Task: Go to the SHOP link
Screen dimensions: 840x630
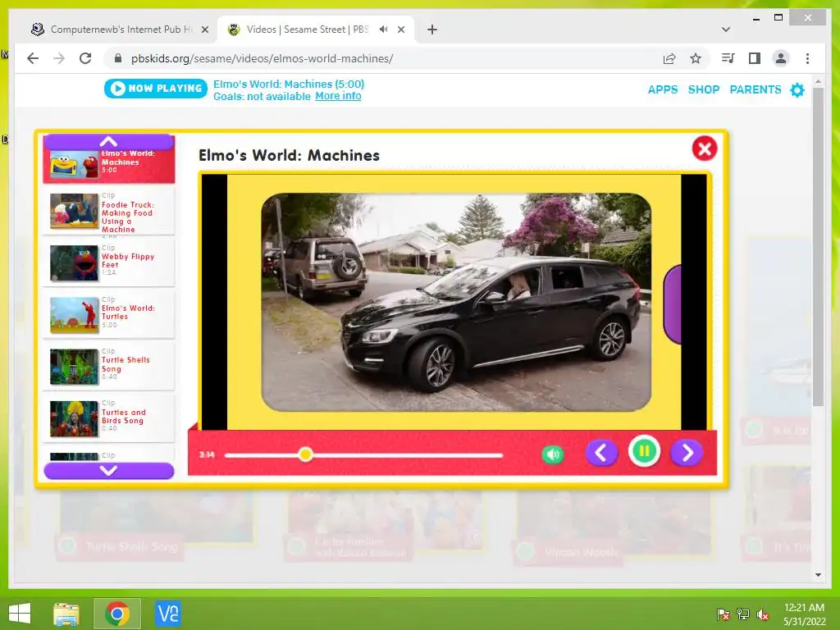Action: click(x=703, y=89)
